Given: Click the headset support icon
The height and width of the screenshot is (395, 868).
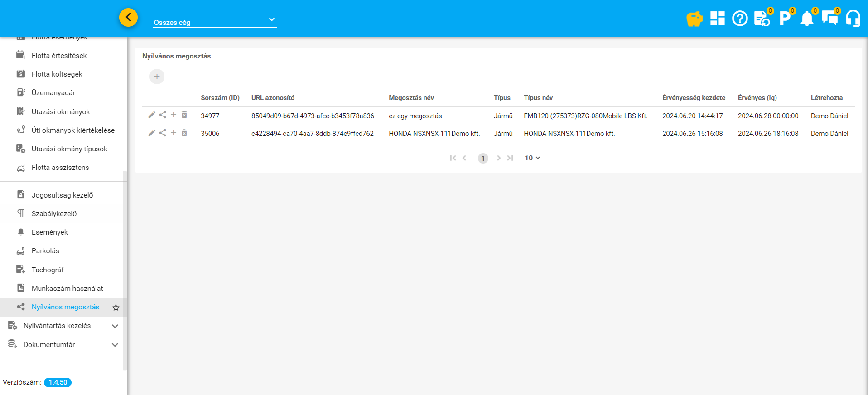Looking at the screenshot, I should click(x=853, y=19).
